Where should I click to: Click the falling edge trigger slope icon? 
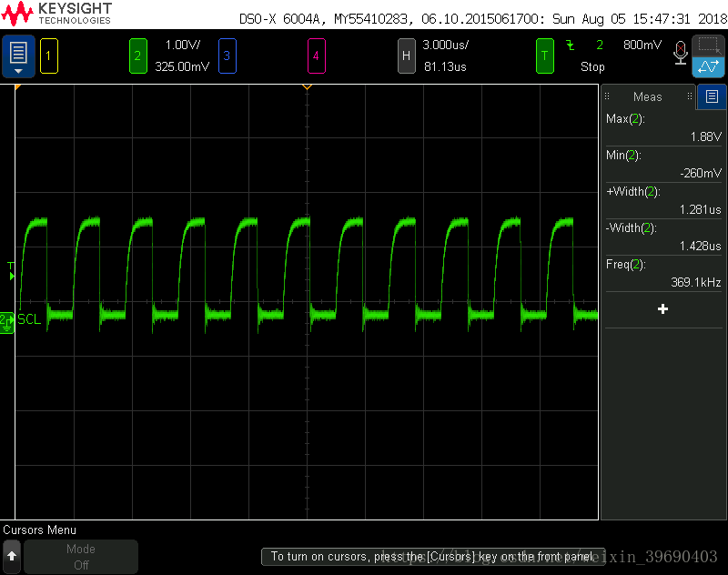pos(571,45)
